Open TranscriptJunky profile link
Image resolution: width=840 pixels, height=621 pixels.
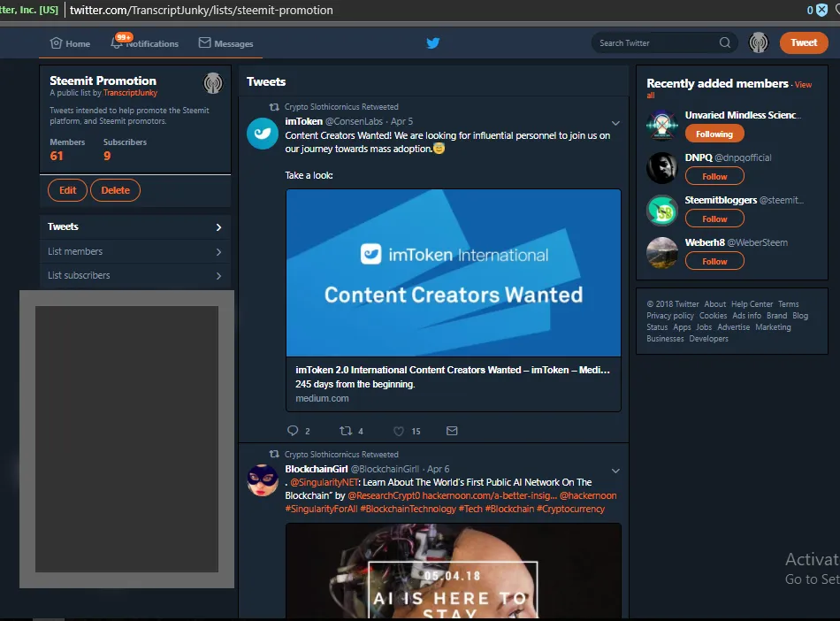tap(130, 93)
